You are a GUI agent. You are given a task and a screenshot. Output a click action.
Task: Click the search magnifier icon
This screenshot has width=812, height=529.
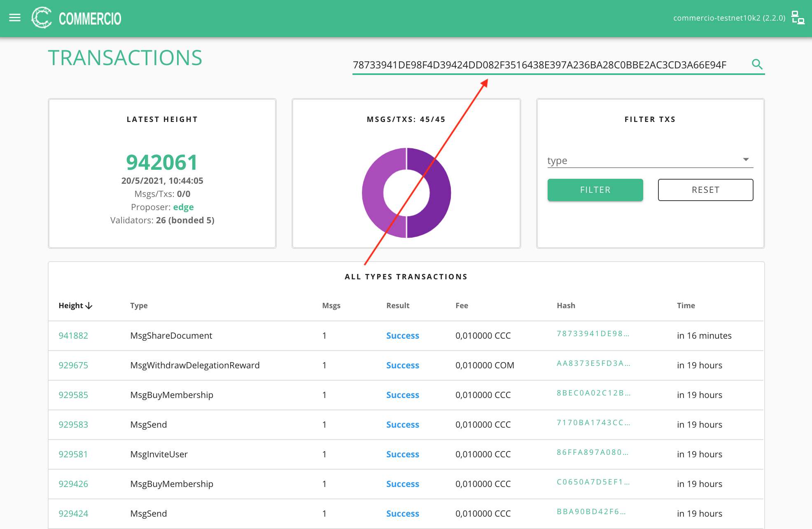click(757, 64)
